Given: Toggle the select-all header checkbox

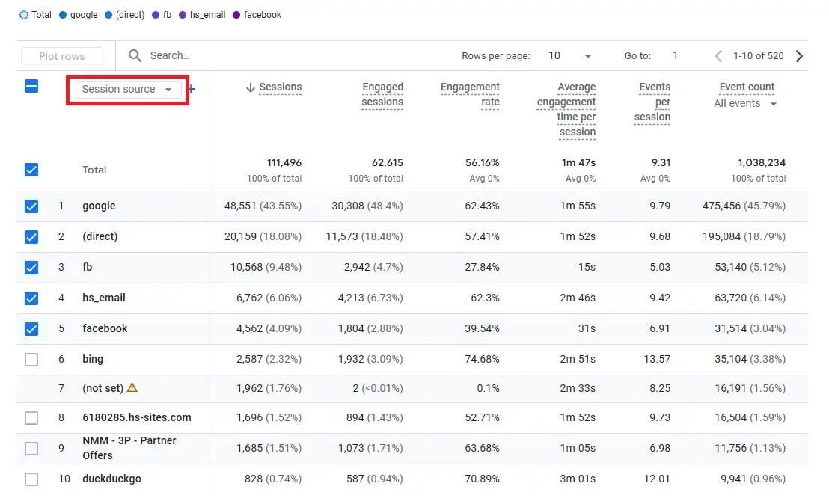Looking at the screenshot, I should coord(31,86).
